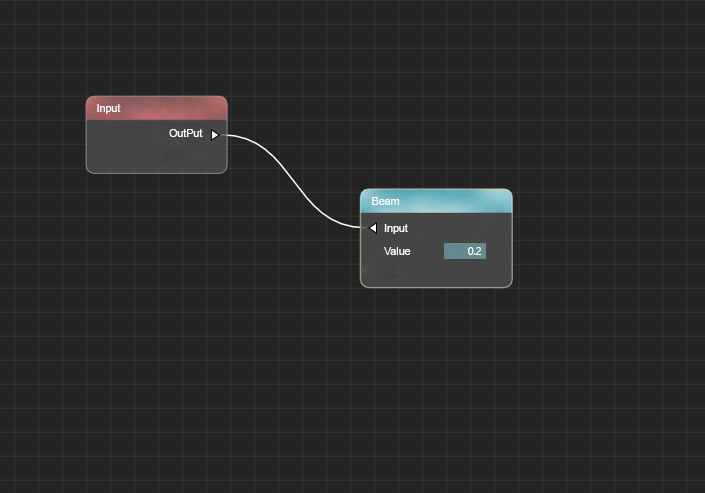Click the Input port triangle on Beam node
Screen dimensions: 705x493
(x=373, y=228)
